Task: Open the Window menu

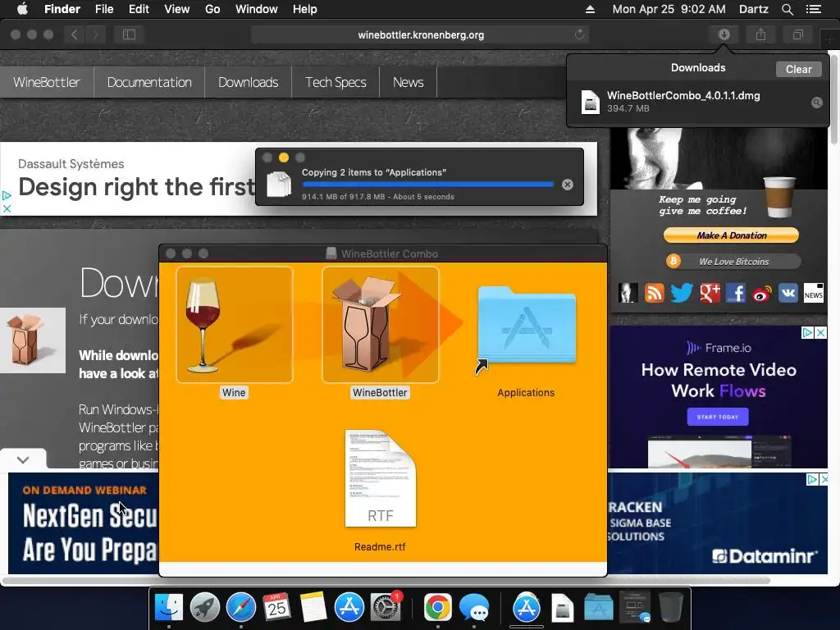Action: click(x=257, y=9)
